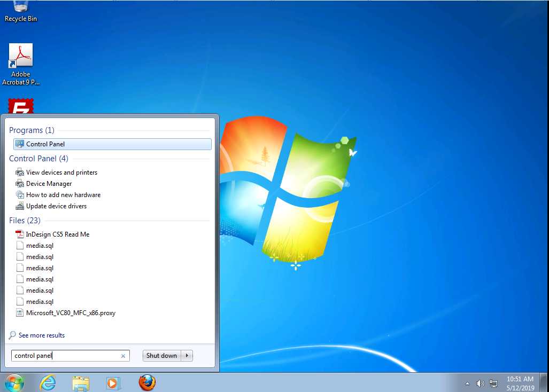Screen dimensions: 549x392
Task: Open Windows Explorer from taskbar
Action: tap(81, 382)
